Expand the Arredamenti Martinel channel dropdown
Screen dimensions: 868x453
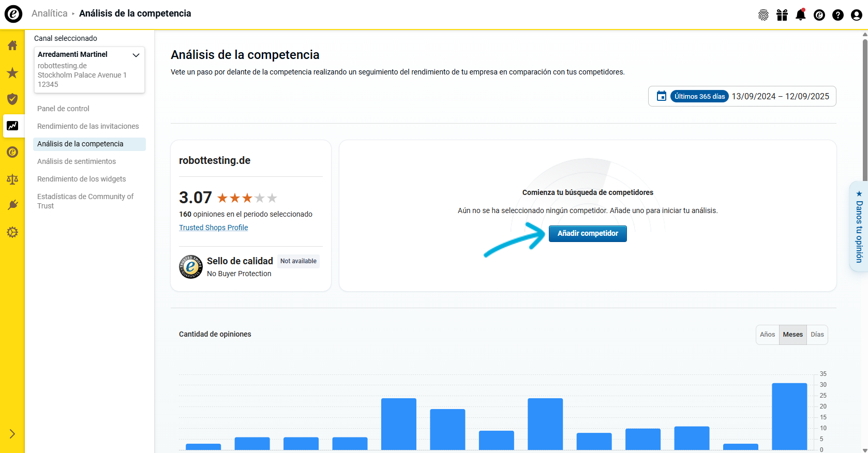click(x=136, y=55)
